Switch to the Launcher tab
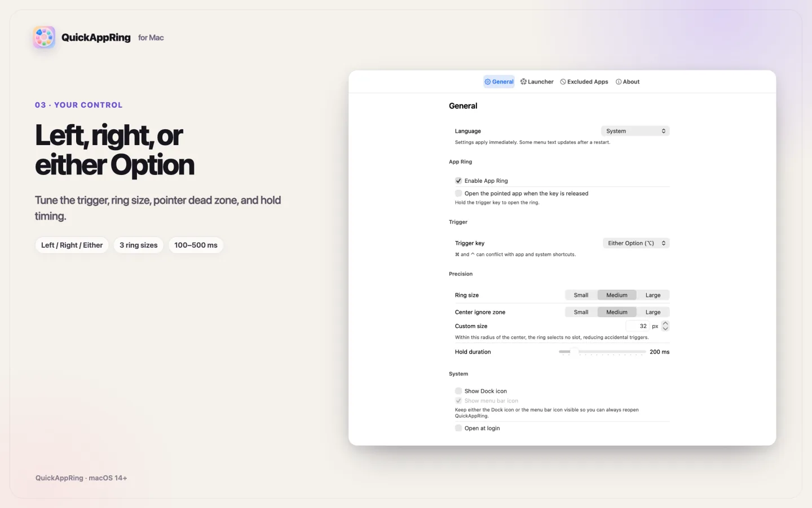This screenshot has height=508, width=812. click(x=537, y=82)
